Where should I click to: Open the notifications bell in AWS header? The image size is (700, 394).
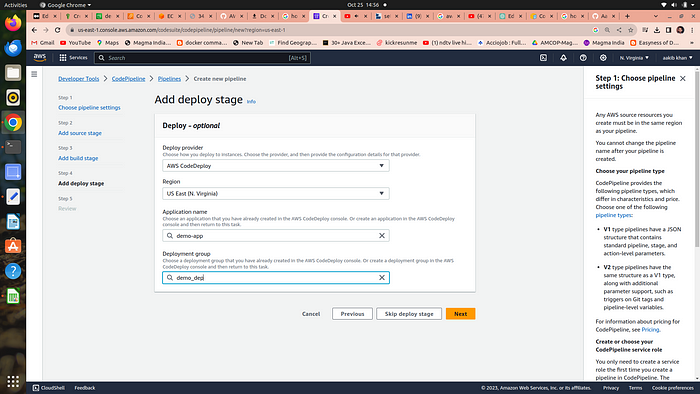[x=563, y=58]
